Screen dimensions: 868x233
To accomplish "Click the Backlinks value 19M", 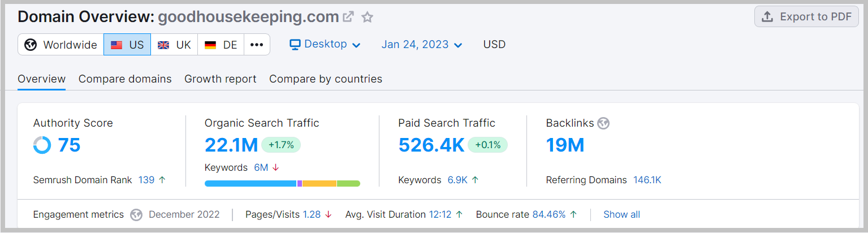I will click(x=565, y=145).
